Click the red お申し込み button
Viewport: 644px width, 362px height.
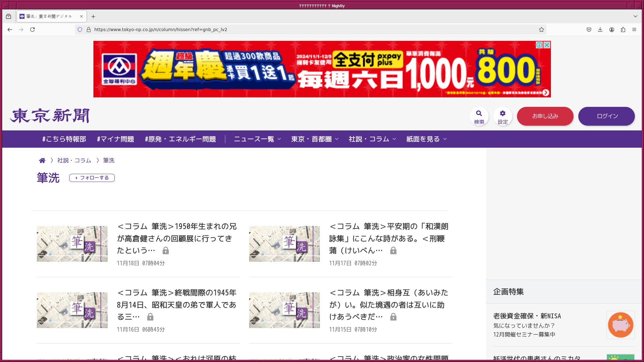pyautogui.click(x=545, y=116)
